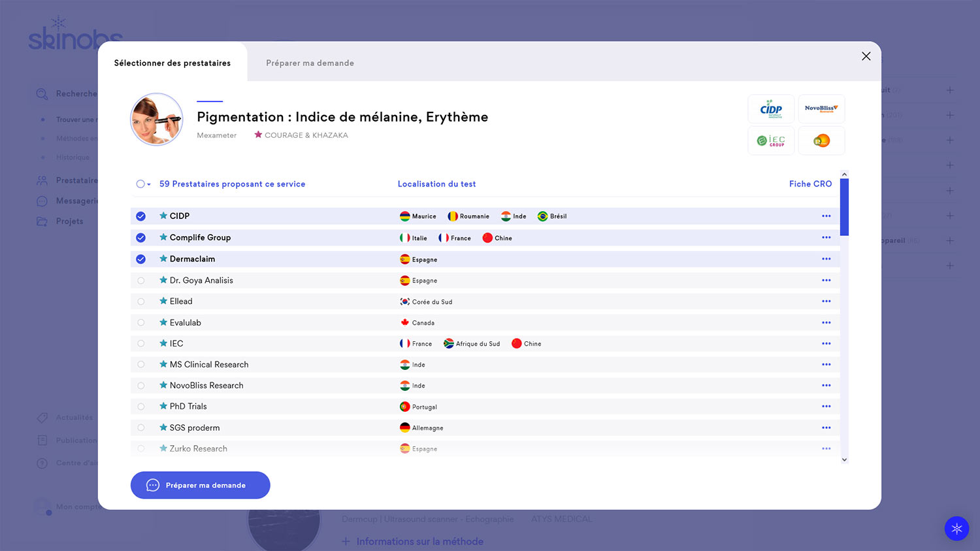Viewport: 980px width, 551px height.
Task: Open the Complife Group three-dots menu
Action: click(826, 238)
